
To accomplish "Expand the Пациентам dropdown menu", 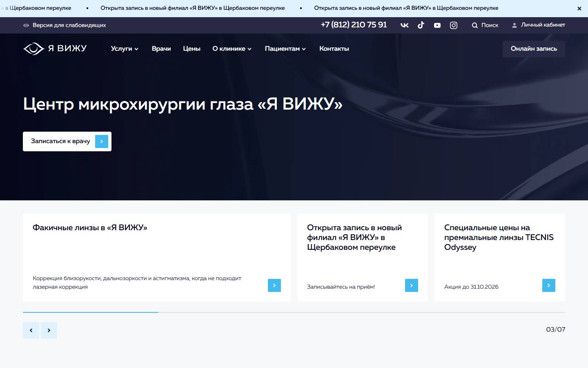I will (285, 49).
